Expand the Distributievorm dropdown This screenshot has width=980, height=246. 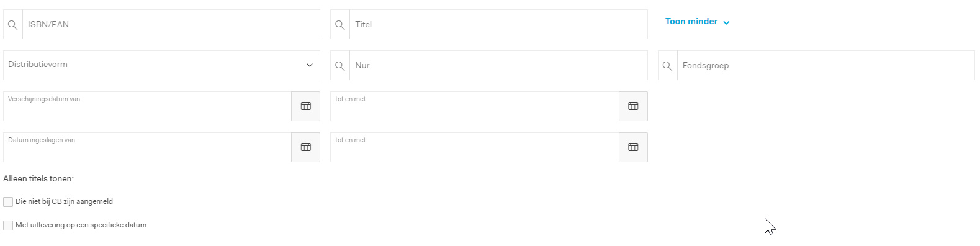pyautogui.click(x=161, y=65)
